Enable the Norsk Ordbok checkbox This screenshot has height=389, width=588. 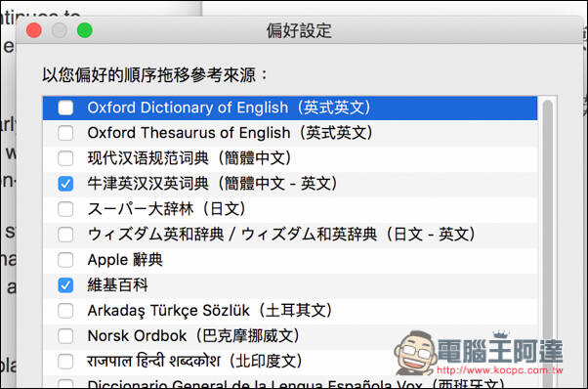65,336
